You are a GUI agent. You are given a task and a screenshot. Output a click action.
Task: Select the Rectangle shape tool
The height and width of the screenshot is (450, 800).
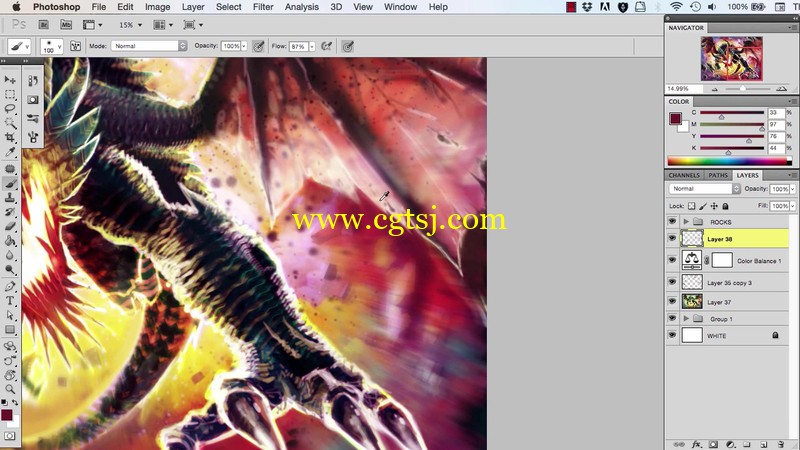point(10,330)
